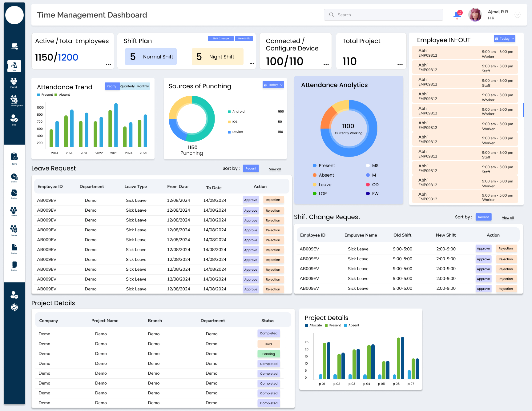Click the search magnifier icon
The image size is (532, 411).
click(x=331, y=15)
